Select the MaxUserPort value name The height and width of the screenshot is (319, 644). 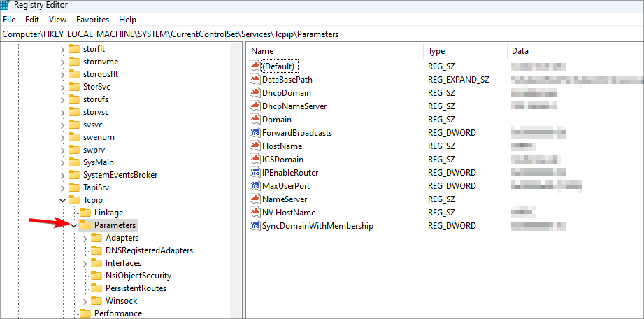coord(286,186)
